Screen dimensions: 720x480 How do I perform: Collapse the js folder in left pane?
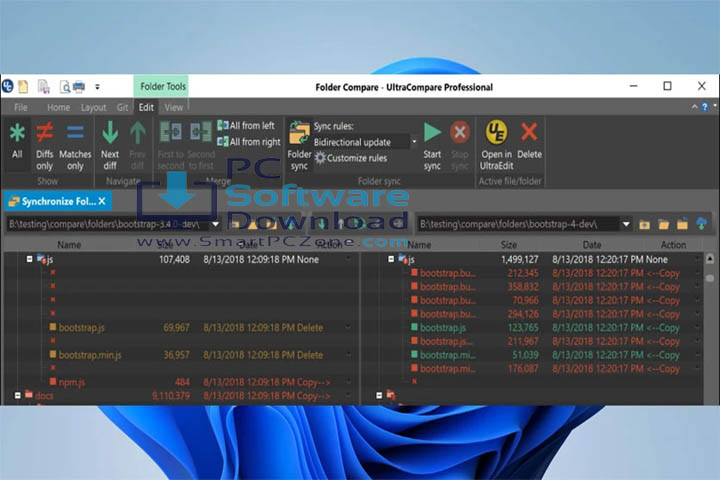(29, 259)
